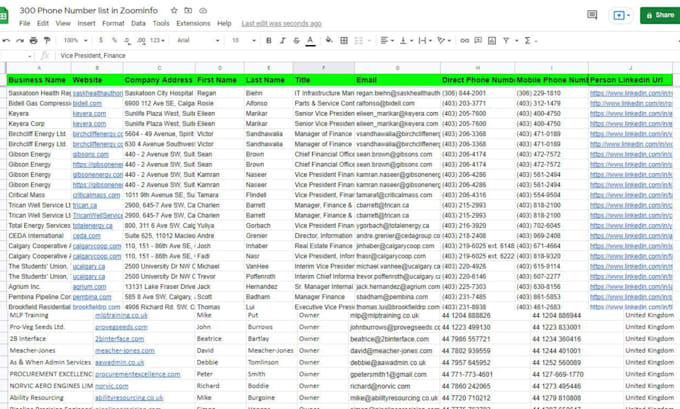Click the document title '300 Phone Number list in Zoominfo'

(88, 10)
